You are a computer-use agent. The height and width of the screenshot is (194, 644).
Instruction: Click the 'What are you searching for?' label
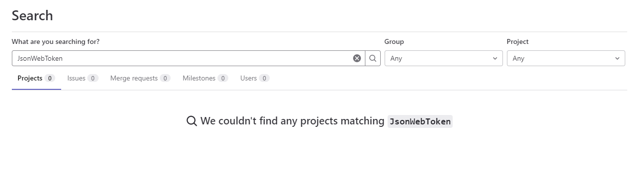tap(56, 42)
